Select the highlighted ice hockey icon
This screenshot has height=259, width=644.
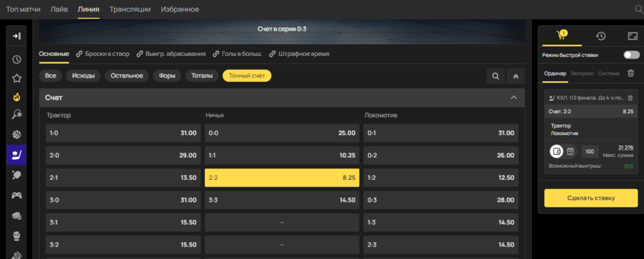point(16,155)
